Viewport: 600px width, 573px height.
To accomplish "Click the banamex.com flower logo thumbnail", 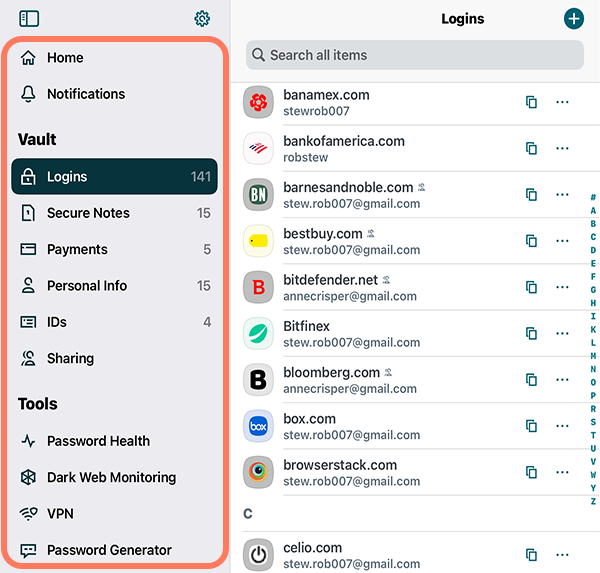I will tap(258, 102).
